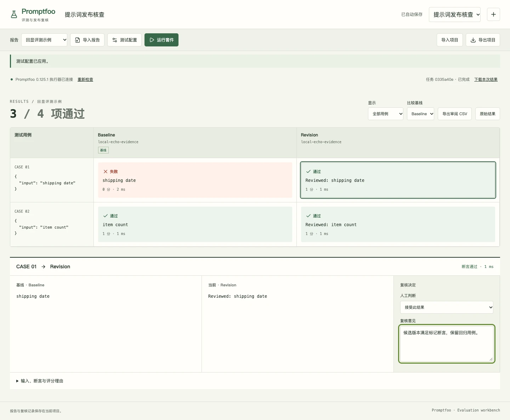The image size is (510, 420).
Task: Run the suite with 运行套件
Action: click(161, 40)
